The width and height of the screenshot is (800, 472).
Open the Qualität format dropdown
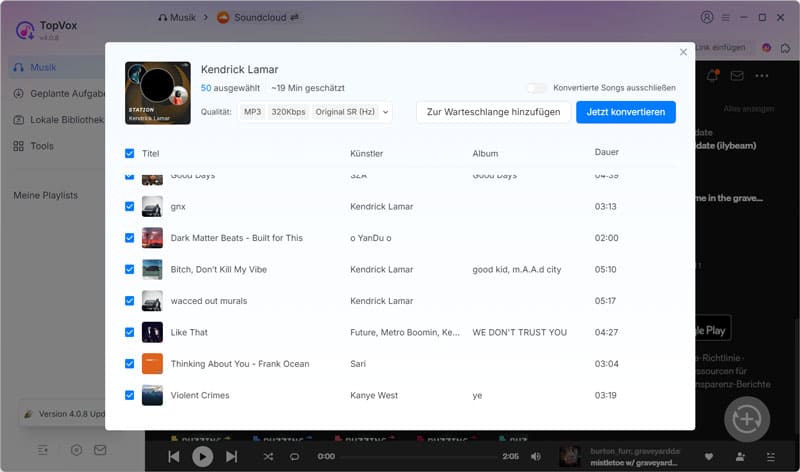(x=315, y=112)
